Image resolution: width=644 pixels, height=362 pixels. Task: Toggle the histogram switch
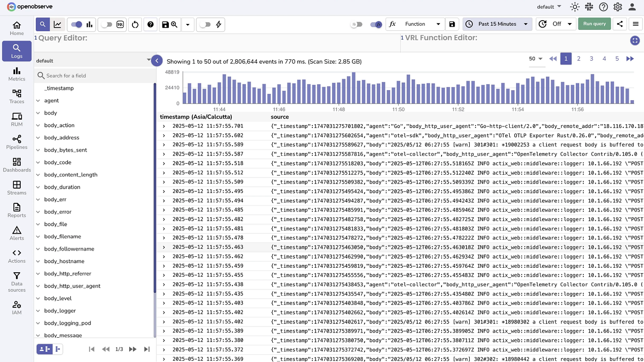(x=76, y=24)
